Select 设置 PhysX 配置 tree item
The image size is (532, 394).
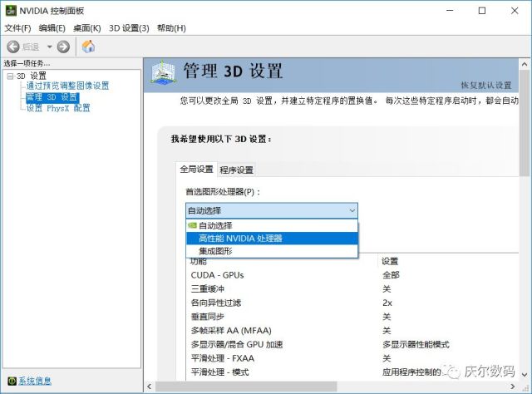(x=58, y=108)
